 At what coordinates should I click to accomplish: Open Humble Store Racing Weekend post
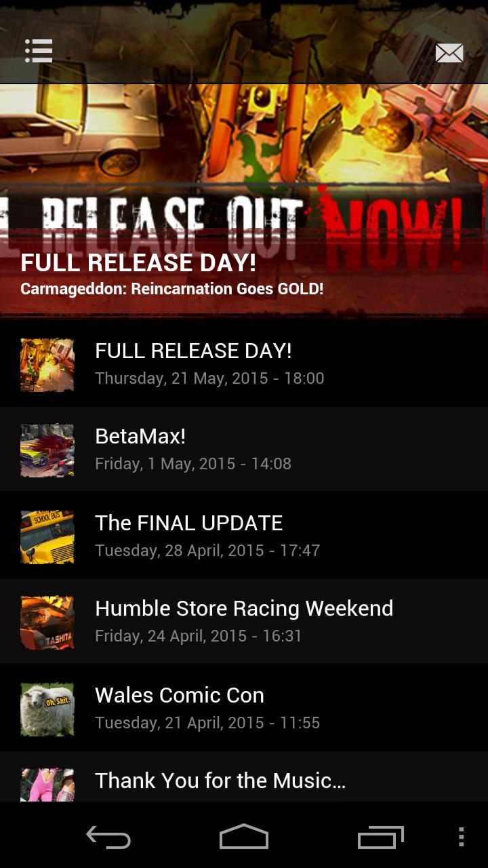[x=244, y=622]
